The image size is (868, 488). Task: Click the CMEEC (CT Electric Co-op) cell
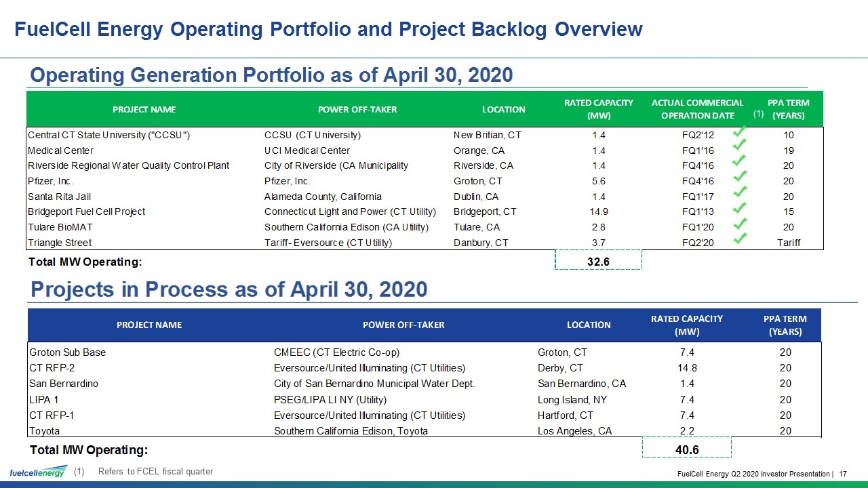(x=337, y=352)
